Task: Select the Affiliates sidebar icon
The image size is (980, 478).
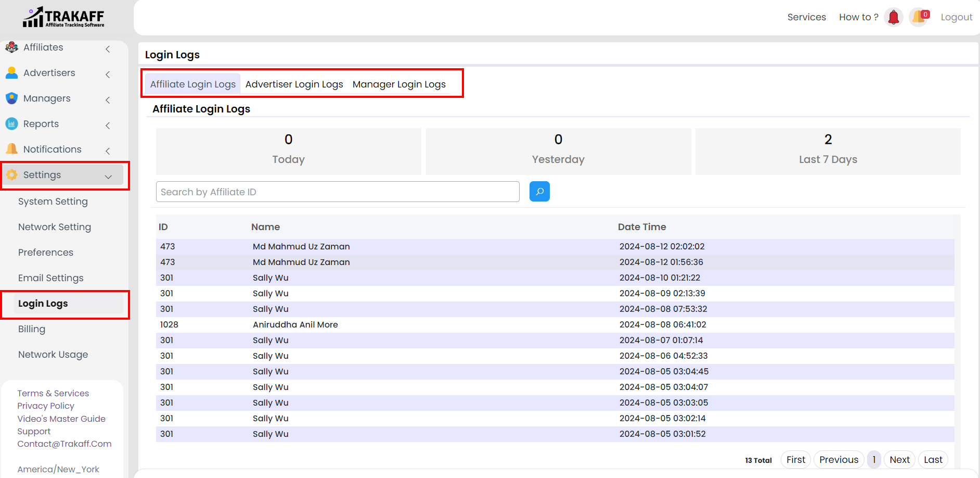Action: click(11, 47)
